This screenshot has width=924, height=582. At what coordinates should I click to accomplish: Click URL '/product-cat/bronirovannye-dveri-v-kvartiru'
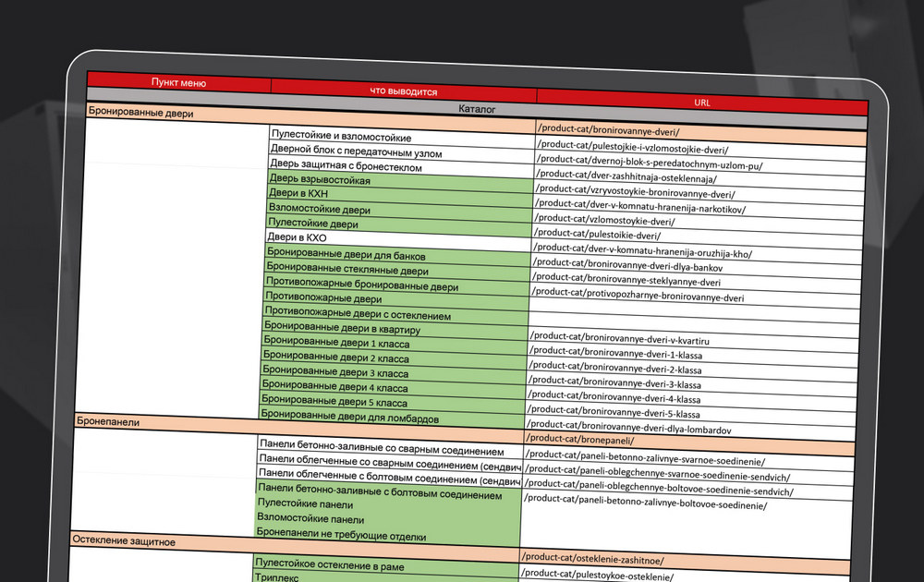pos(619,337)
